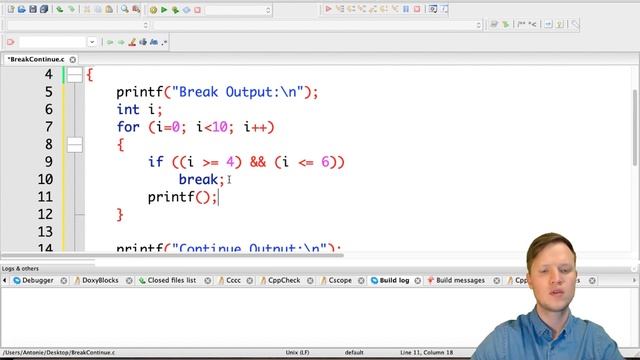Click the Step into debug icon
Screen dimensions: 640x360
362,9
